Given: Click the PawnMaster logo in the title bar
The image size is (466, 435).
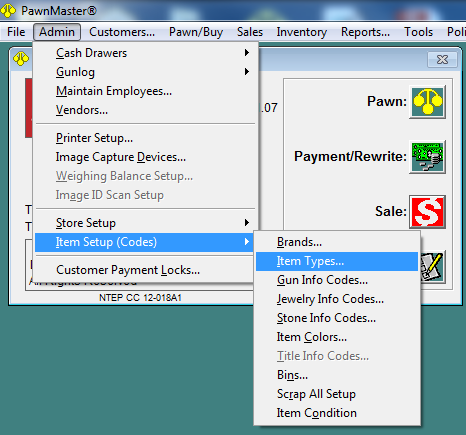Looking at the screenshot, I should (x=8, y=10).
